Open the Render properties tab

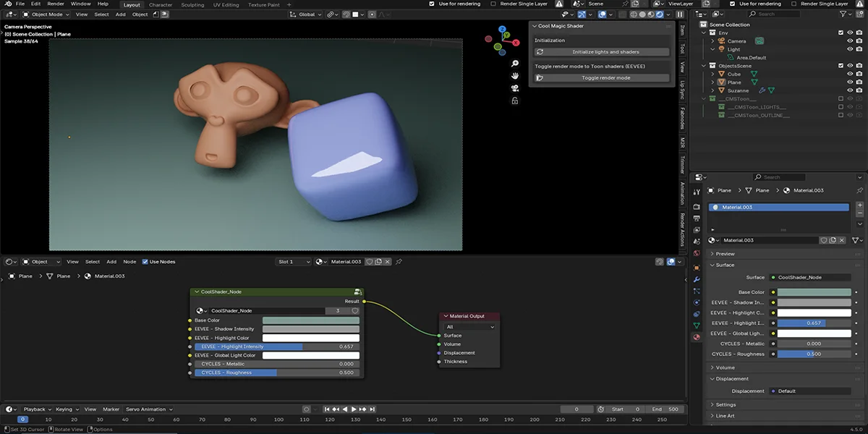coord(698,205)
